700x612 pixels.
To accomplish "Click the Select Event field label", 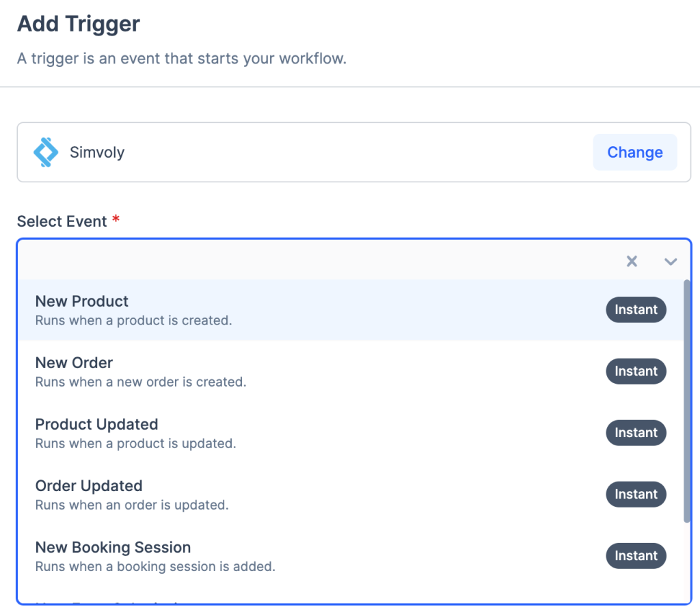I will (62, 221).
